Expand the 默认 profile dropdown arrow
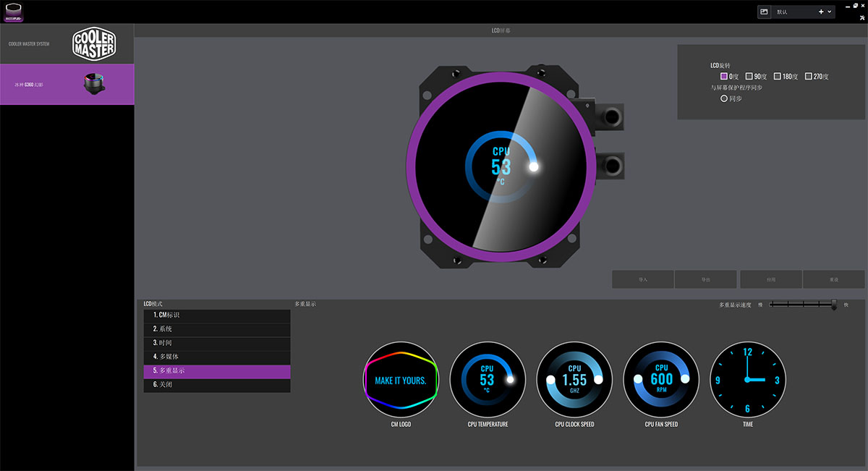This screenshot has width=868, height=471. (x=829, y=12)
